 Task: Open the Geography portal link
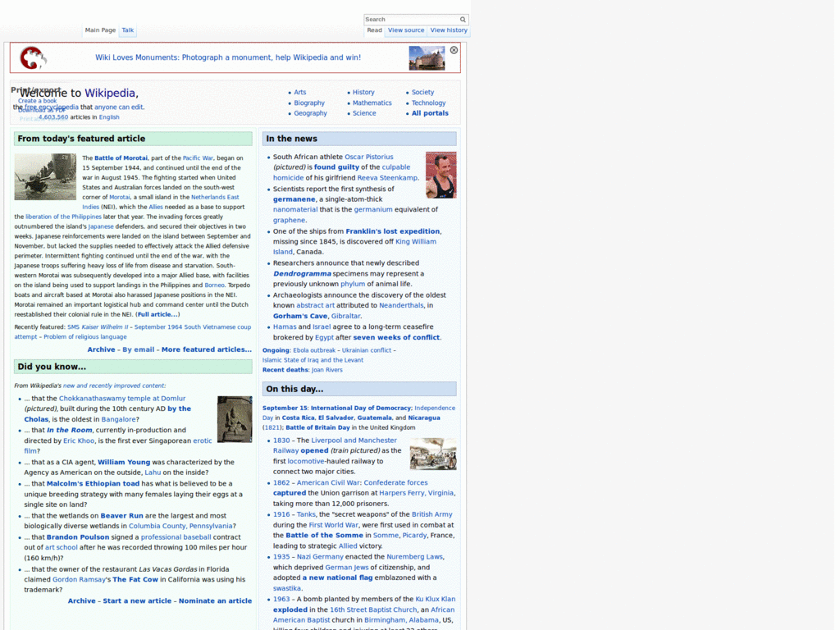(310, 113)
